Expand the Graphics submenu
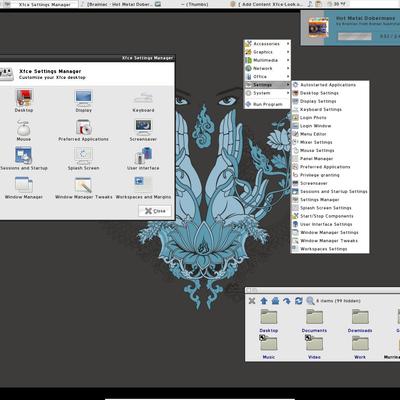Viewport: 400px width, 400px height. point(267,52)
